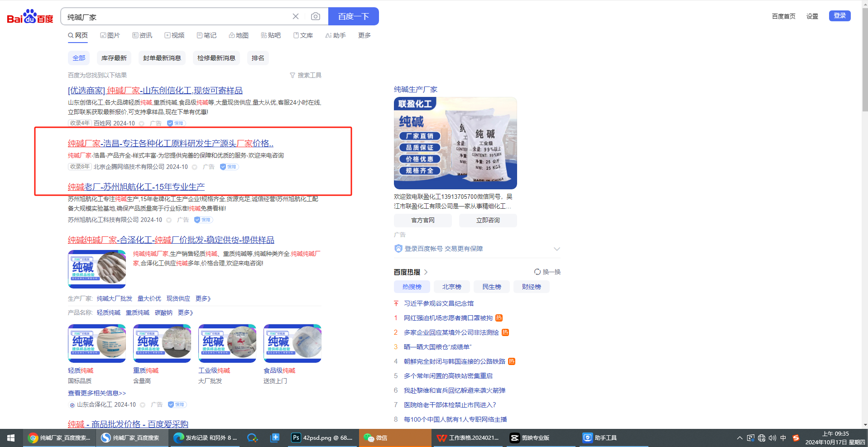Viewport: 868px width, 447px height.
Task: Open the Windows Start menu
Action: click(x=11, y=438)
